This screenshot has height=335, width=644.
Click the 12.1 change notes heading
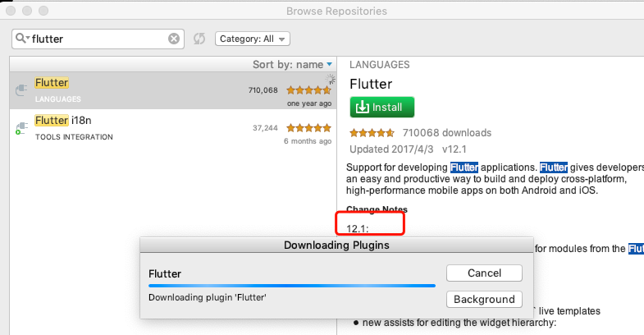point(358,228)
